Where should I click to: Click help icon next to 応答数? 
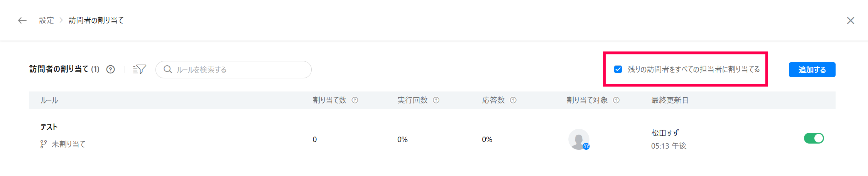513,100
